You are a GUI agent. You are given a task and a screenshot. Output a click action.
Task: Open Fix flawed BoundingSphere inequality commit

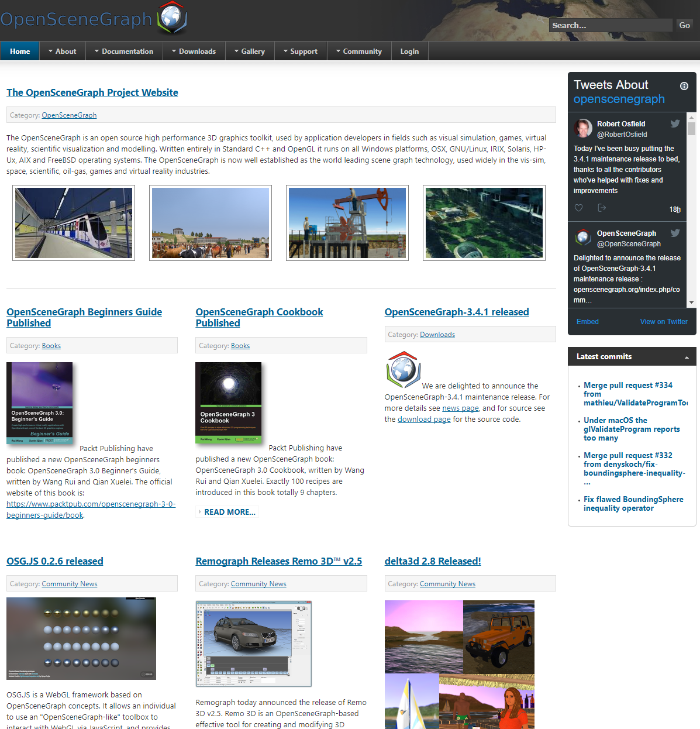coord(633,504)
